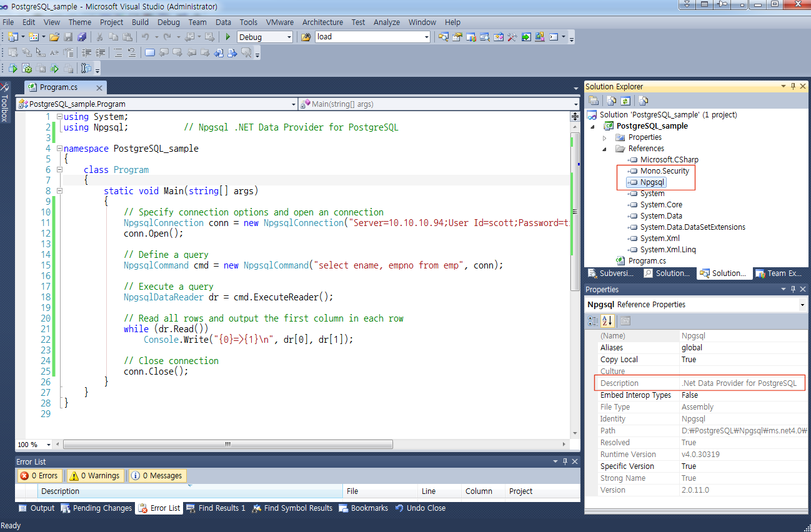The height and width of the screenshot is (532, 811).
Task: Click the Comment Out Selection icon
Action: 117,52
